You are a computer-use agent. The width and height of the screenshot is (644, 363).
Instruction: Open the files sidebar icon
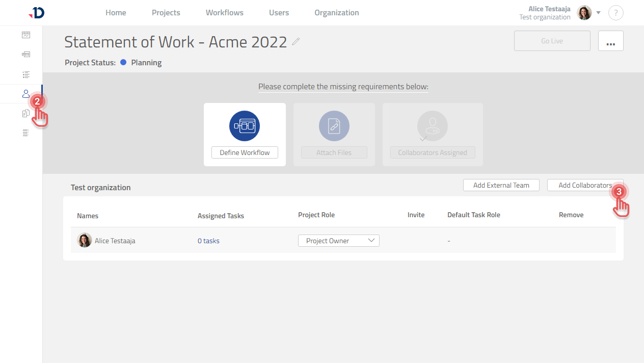26,114
